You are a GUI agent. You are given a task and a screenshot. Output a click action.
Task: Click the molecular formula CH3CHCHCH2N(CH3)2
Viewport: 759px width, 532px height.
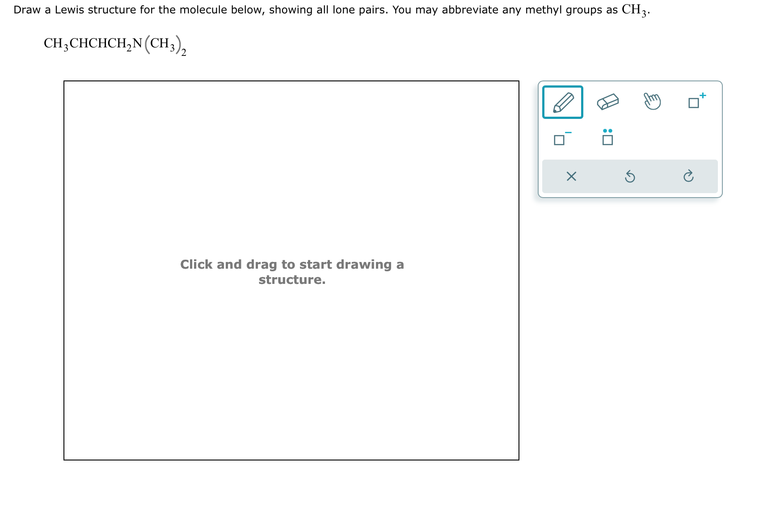(115, 45)
